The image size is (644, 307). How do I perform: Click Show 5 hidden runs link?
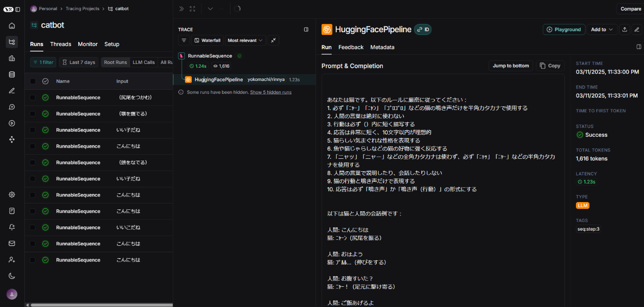point(270,92)
